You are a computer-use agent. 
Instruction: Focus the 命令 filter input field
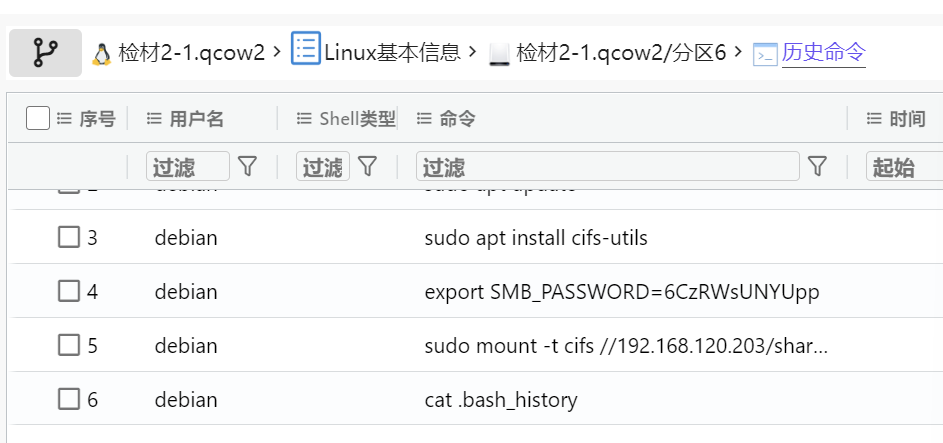(x=607, y=166)
